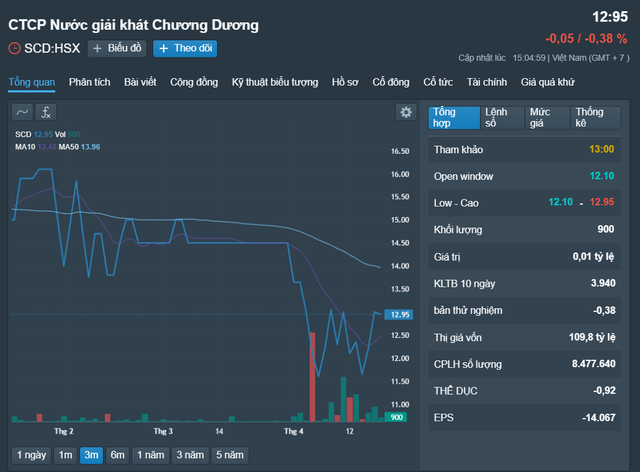Image resolution: width=640 pixels, height=472 pixels.
Task: Click the 12.95 price label on chart axis
Action: click(397, 314)
